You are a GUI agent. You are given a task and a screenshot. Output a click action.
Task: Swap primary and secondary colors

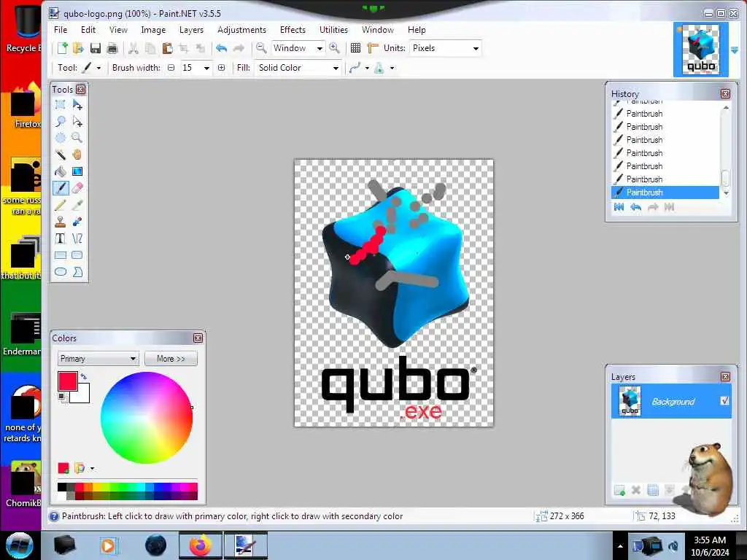tap(84, 376)
